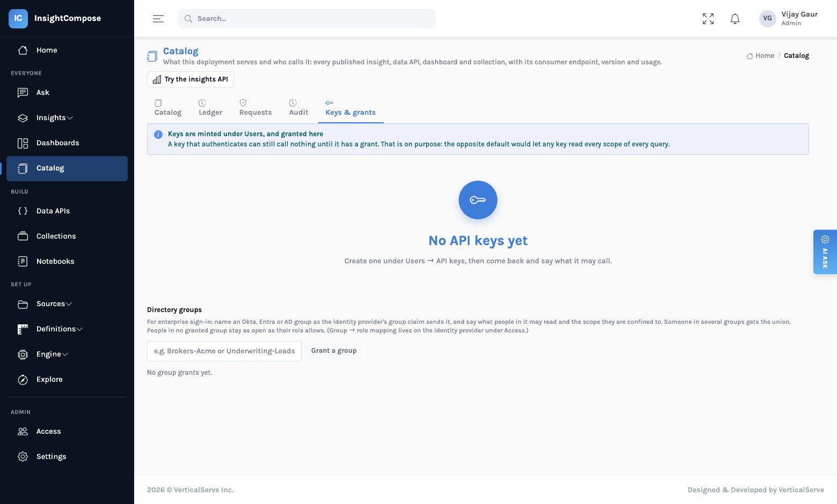
Task: Click the Data APIs braces icon
Action: pos(23,211)
